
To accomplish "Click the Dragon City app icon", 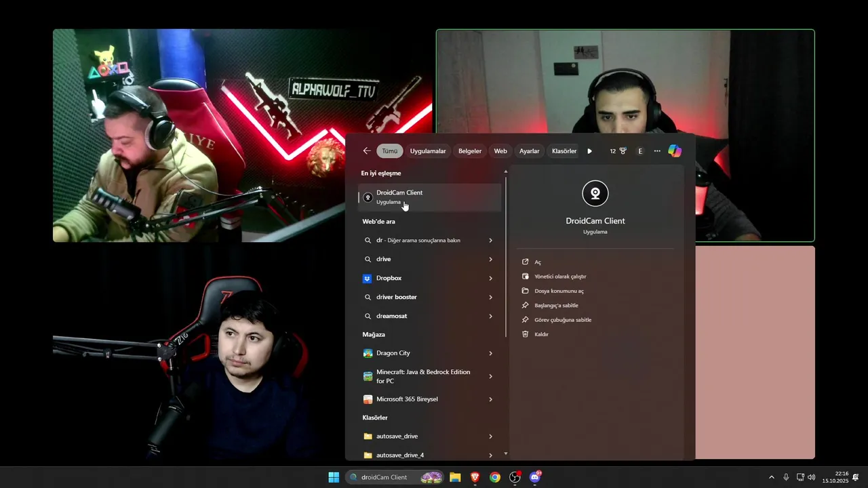I will [368, 353].
